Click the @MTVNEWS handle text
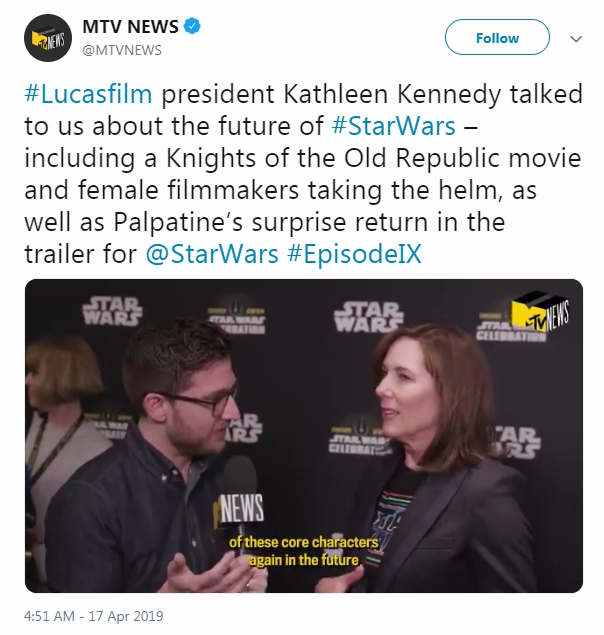 point(122,50)
